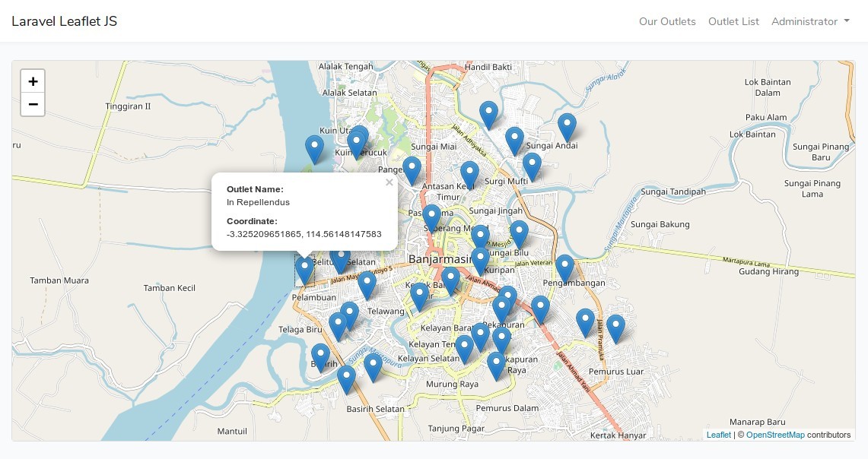Screen dimensions: 868x459
Task: Click the zoom in plus control
Action: [x=33, y=81]
